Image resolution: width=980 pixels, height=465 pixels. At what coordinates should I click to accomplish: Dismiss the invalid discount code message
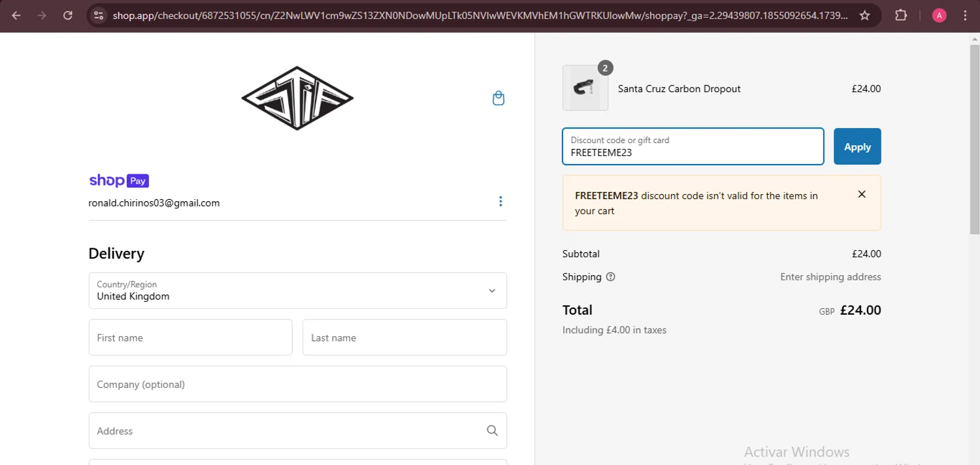[x=862, y=194]
